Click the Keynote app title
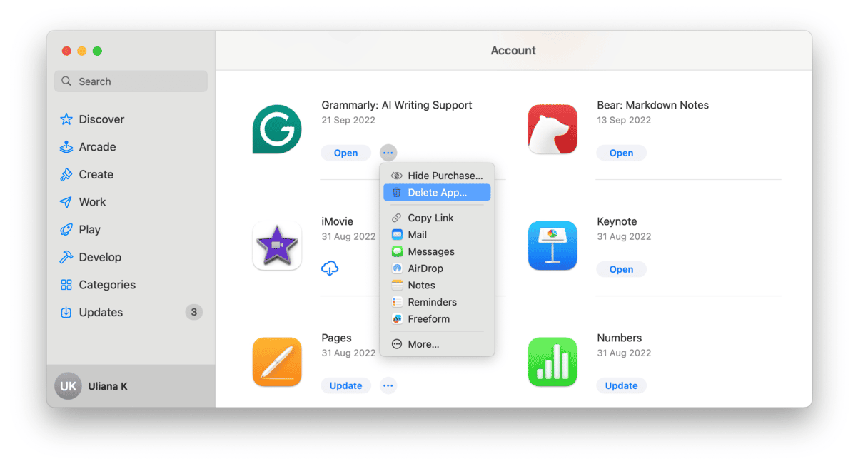 coord(617,221)
